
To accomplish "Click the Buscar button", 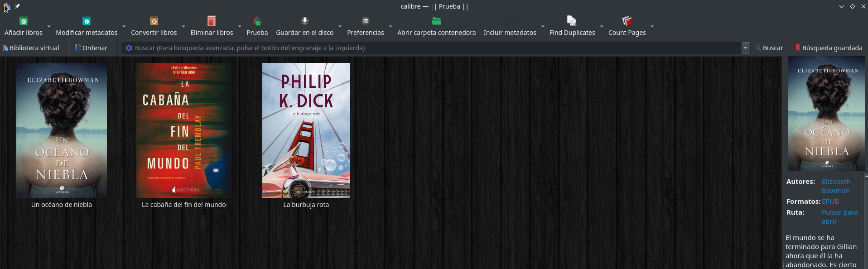I will click(x=769, y=48).
